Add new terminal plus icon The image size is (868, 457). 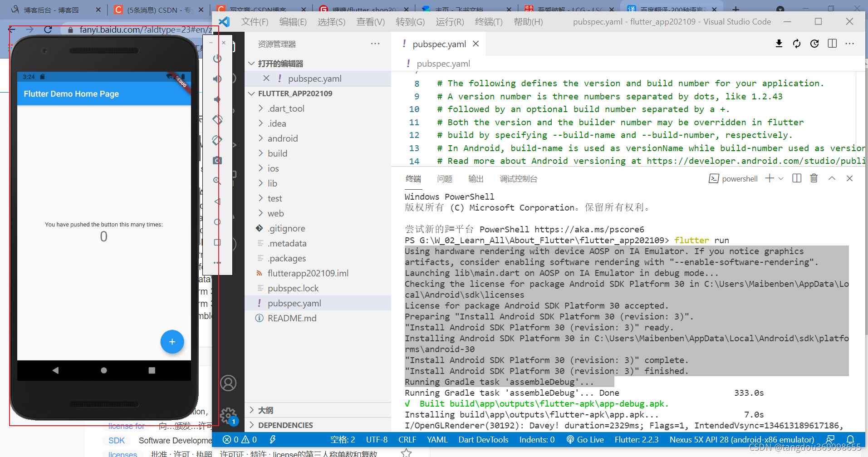770,178
